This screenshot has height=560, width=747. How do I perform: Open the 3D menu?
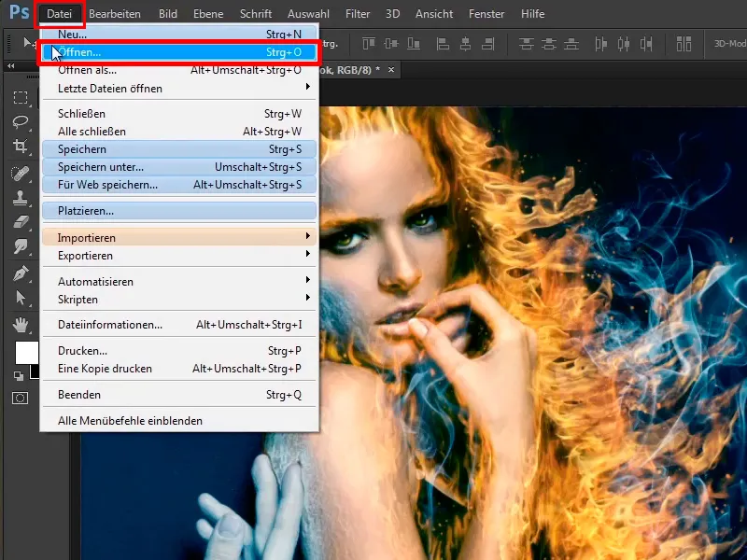click(392, 14)
